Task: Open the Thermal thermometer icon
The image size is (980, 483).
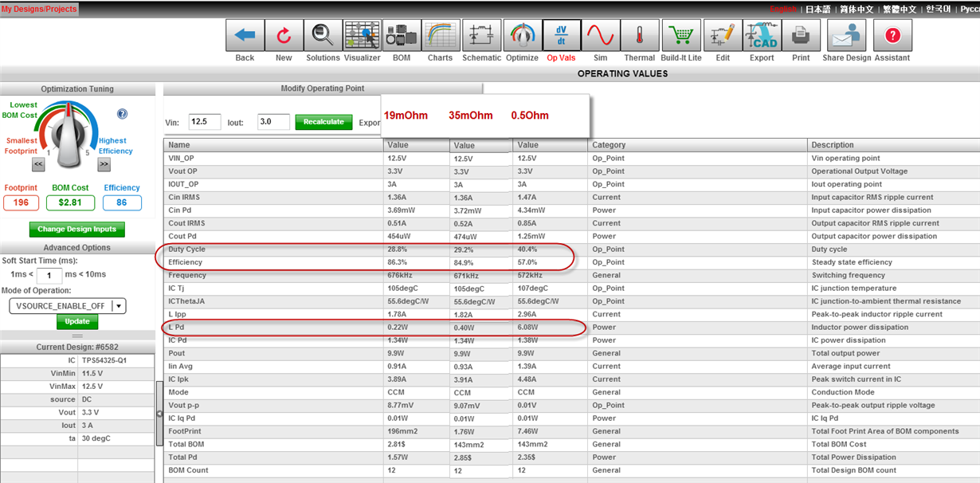Action: tap(639, 36)
